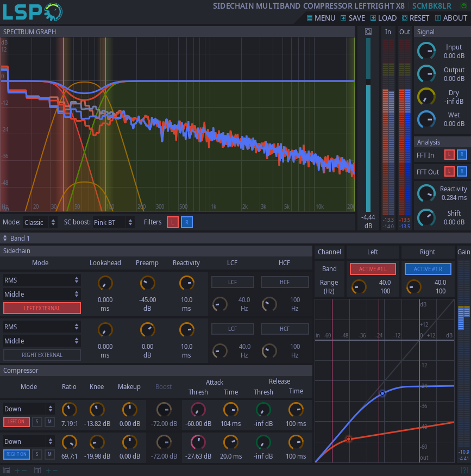Click SAVE in the top bar
The image size is (471, 476).
(x=353, y=18)
